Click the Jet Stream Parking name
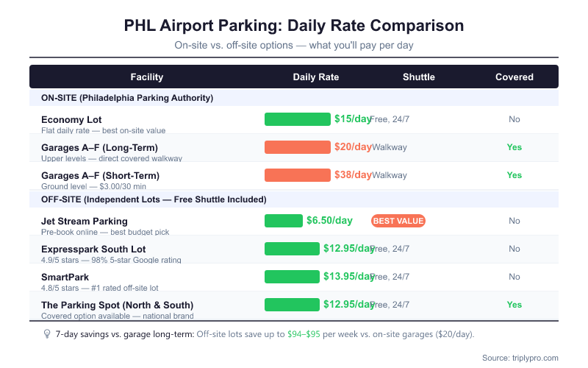The height and width of the screenshot is (368, 588). [x=84, y=221]
